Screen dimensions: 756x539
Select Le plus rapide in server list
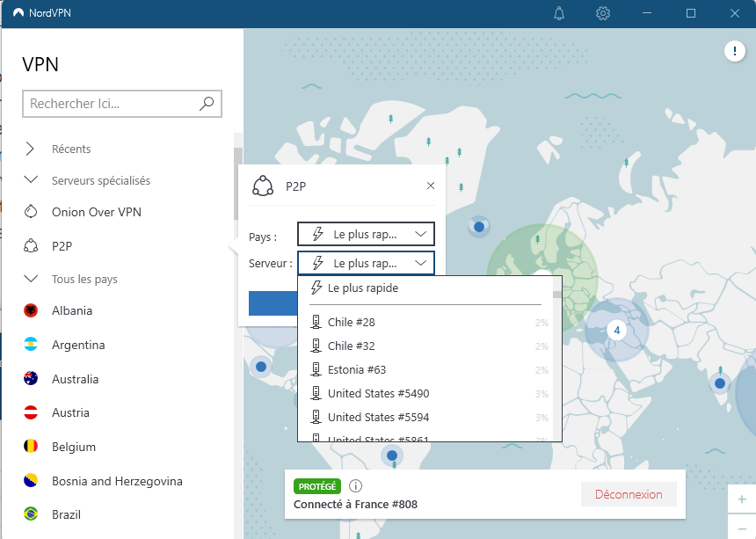[425, 288]
